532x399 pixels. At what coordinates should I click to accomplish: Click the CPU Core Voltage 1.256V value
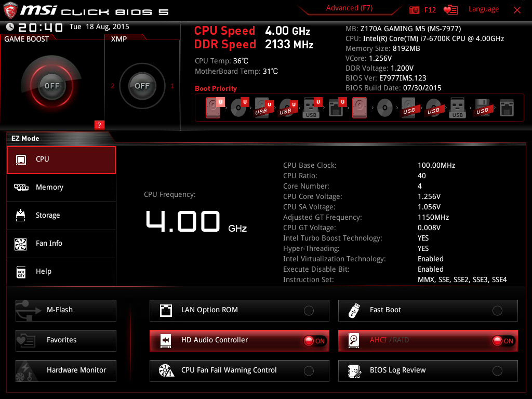pos(429,196)
